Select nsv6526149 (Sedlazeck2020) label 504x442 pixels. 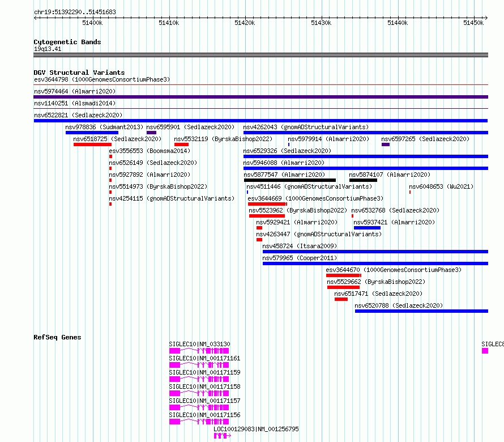pyautogui.click(x=153, y=163)
